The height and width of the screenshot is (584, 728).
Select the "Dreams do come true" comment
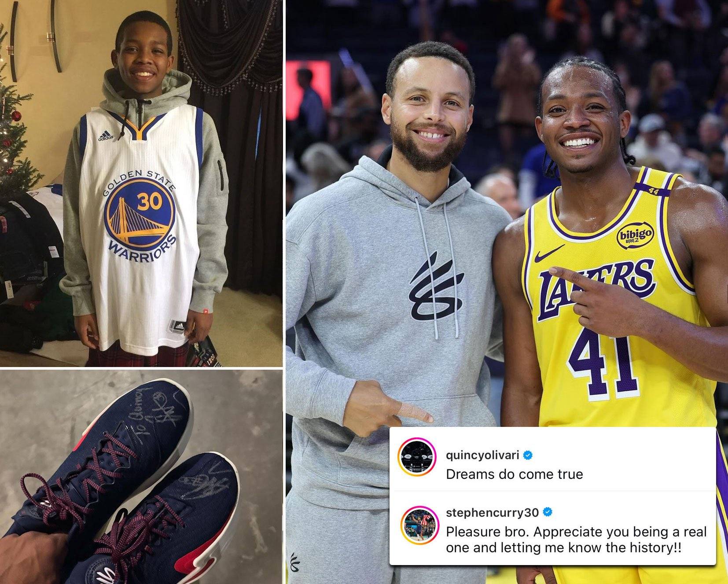[514, 474]
